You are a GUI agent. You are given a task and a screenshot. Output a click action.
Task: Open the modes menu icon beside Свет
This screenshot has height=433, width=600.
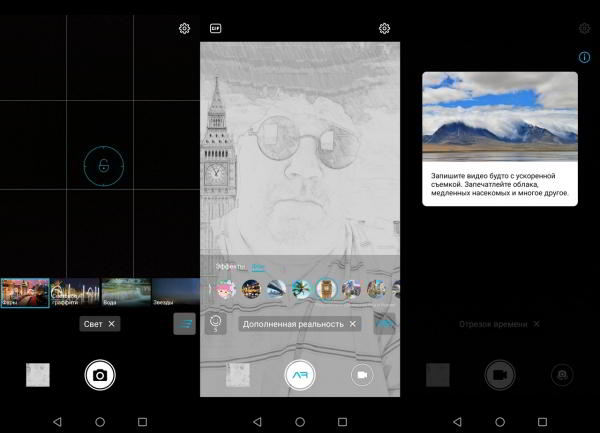184,324
